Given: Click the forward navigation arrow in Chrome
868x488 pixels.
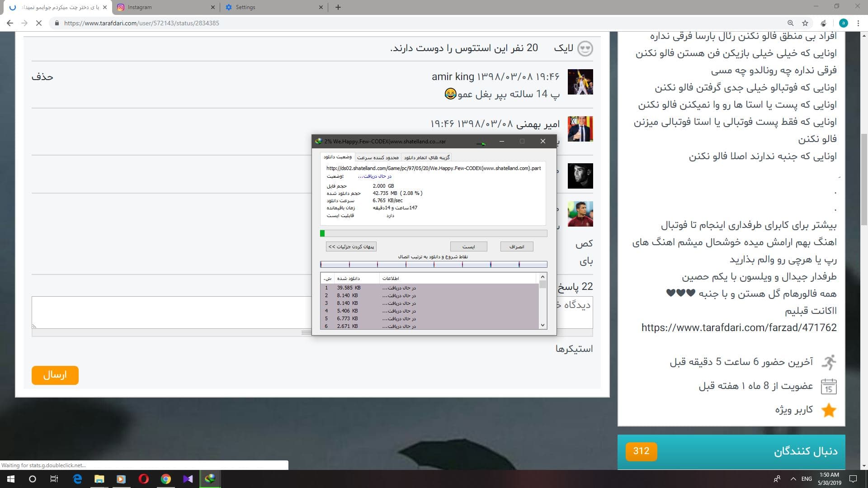Looking at the screenshot, I should point(24,23).
